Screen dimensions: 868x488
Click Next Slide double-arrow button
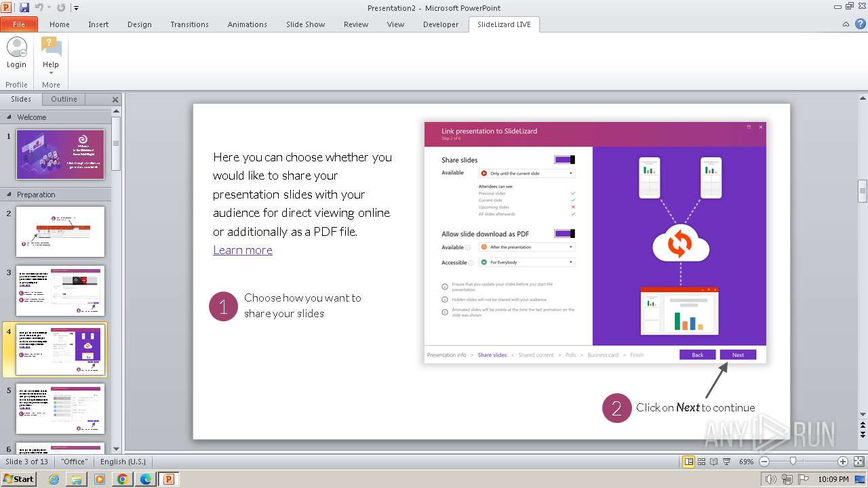tap(863, 433)
